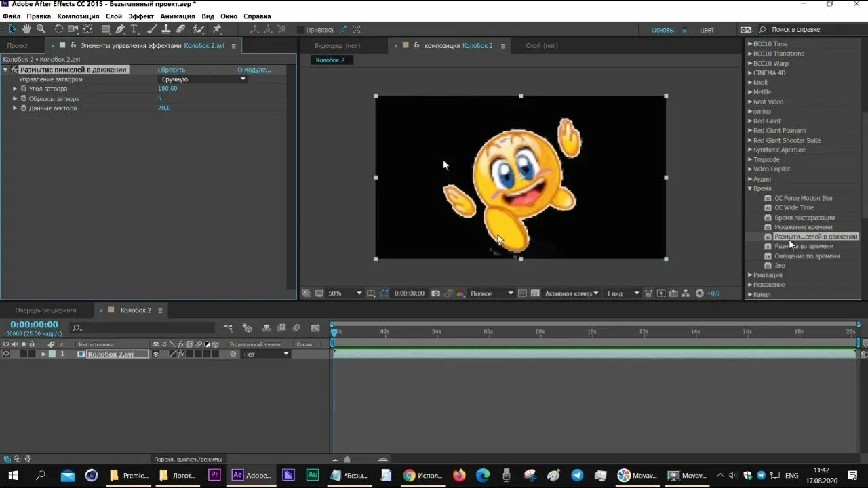Toggle stopwatch for Образцы затвора
This screenshot has width=868, height=488.
23,98
